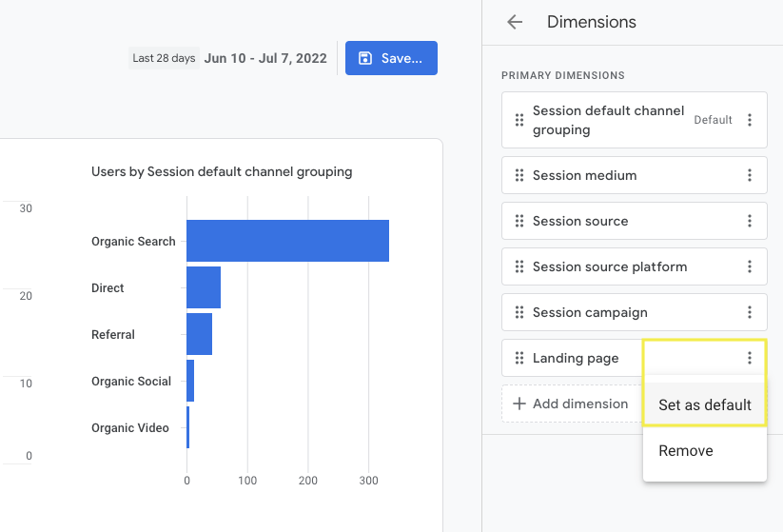Click Add dimension
Viewport: 783px width, 532px height.
[x=571, y=404]
